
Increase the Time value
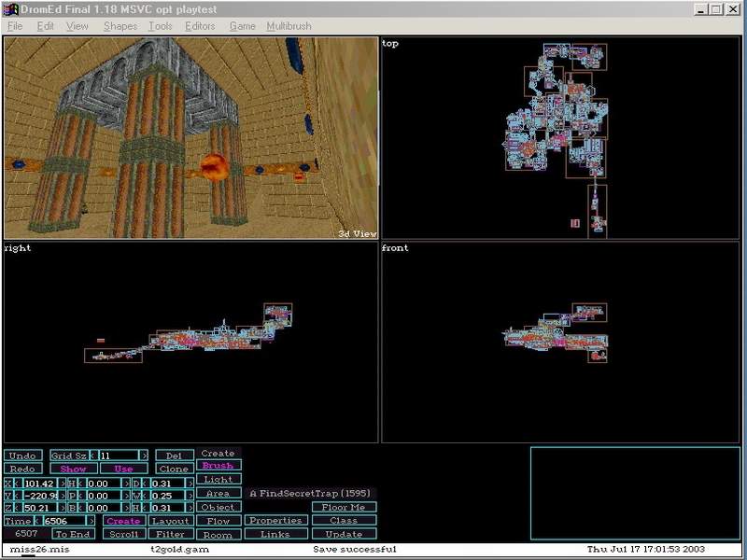pyautogui.click(x=92, y=521)
